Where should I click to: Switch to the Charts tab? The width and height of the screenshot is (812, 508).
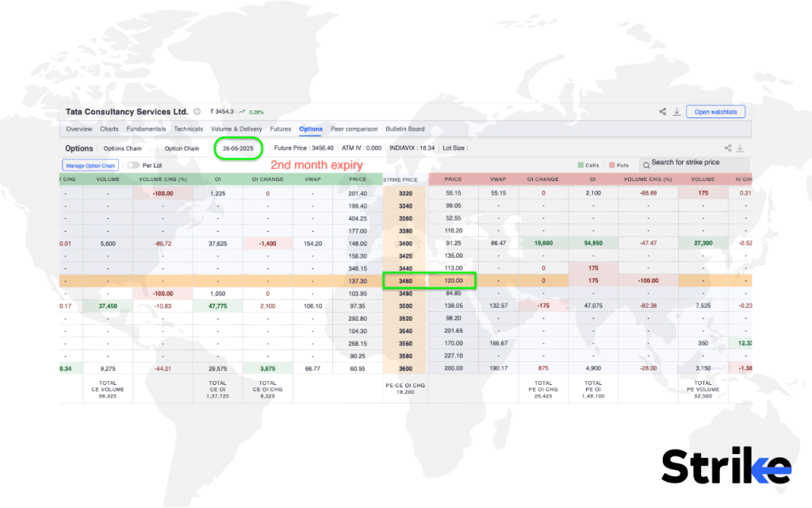(109, 129)
